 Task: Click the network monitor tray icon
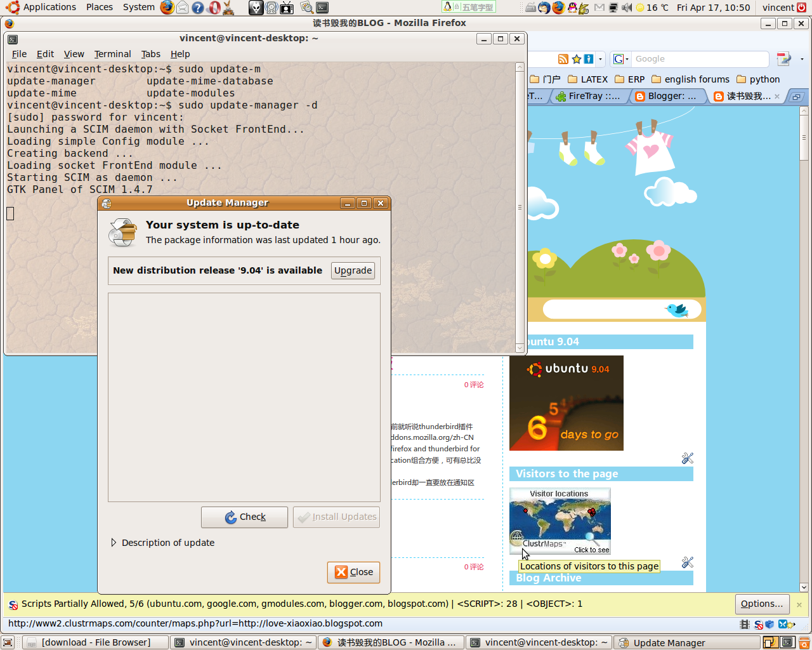613,8
